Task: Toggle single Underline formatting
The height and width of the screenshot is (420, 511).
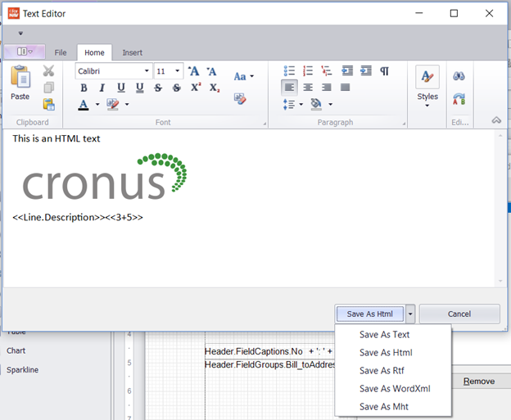Action: 121,88
